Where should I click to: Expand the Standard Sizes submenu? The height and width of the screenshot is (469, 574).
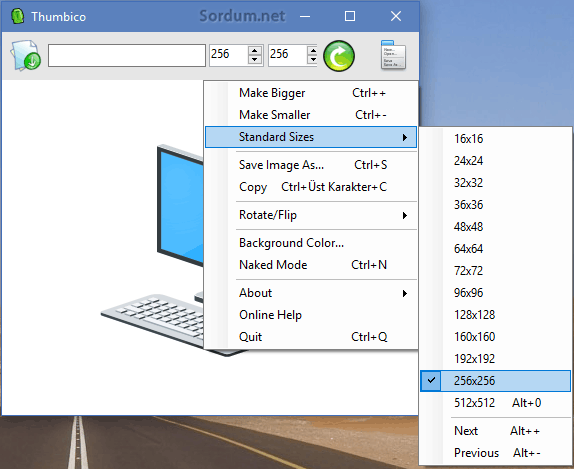coord(311,137)
